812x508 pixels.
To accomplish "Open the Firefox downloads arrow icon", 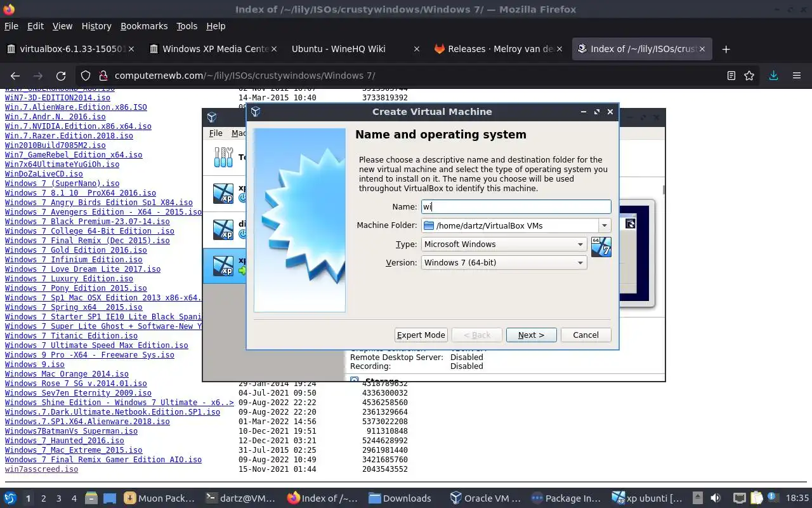I will click(773, 76).
